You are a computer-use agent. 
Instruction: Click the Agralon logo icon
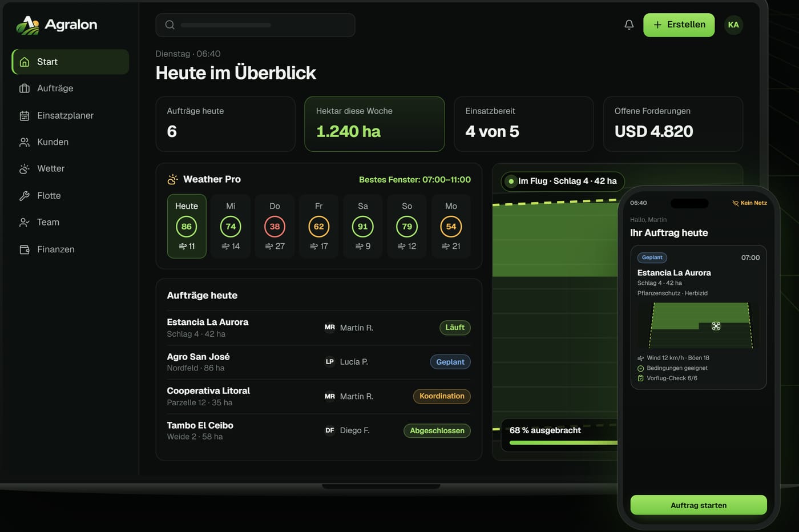click(x=27, y=25)
